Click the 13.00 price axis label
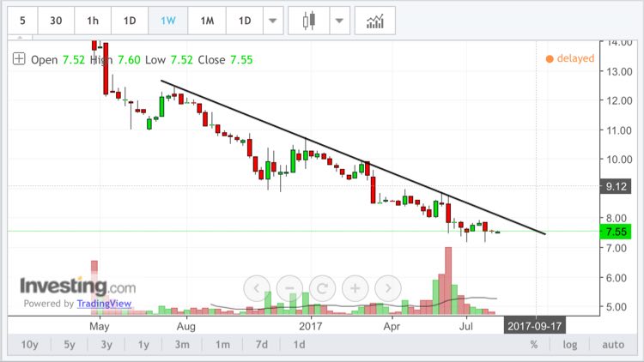This screenshot has height=362, width=644. 619,71
